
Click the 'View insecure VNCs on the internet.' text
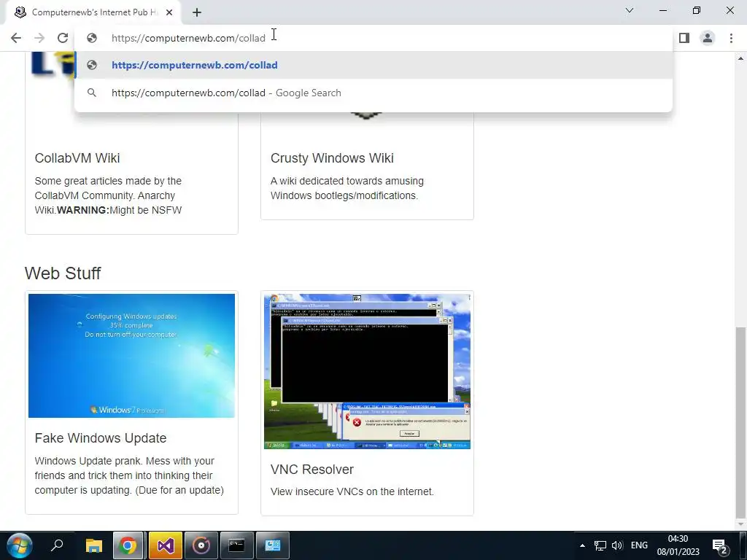tap(352, 491)
